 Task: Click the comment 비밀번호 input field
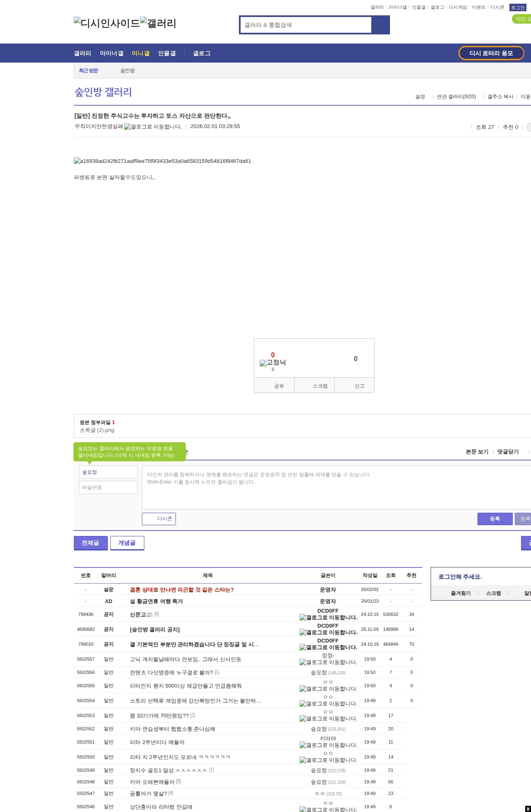coord(108,487)
